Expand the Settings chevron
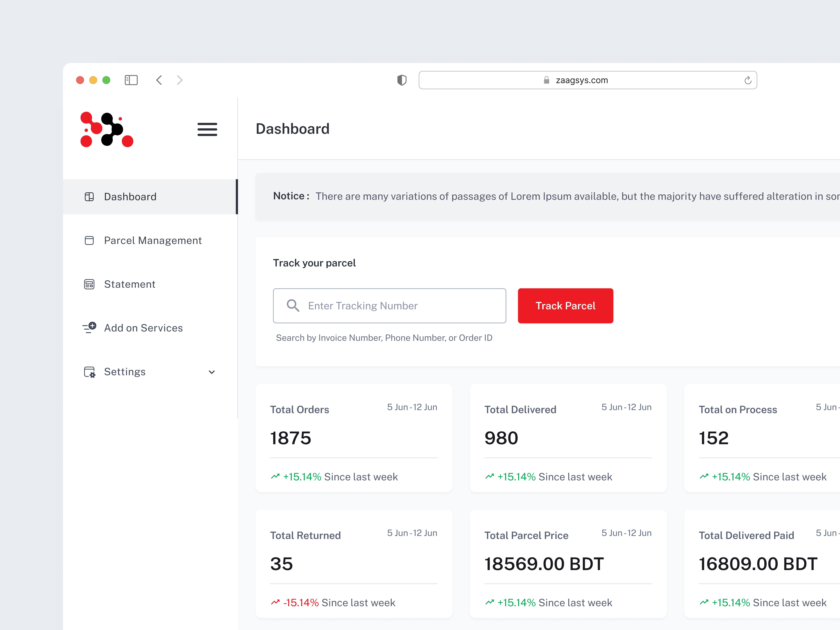Image resolution: width=840 pixels, height=630 pixels. point(212,372)
